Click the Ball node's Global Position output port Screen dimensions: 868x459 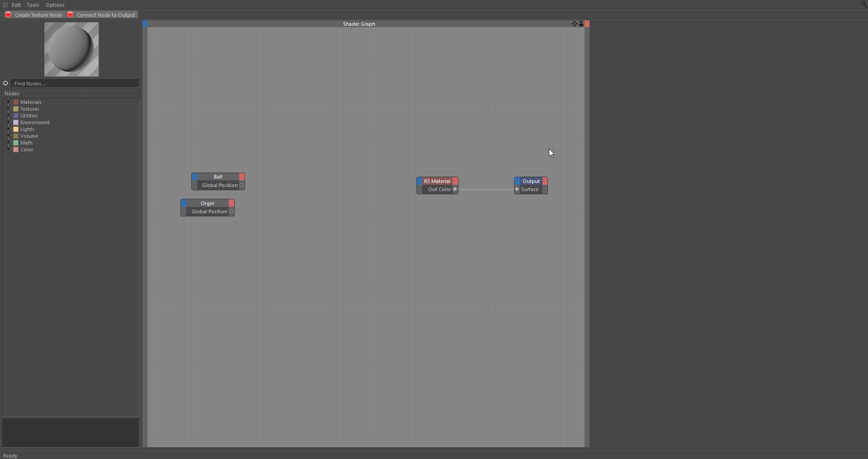(242, 185)
